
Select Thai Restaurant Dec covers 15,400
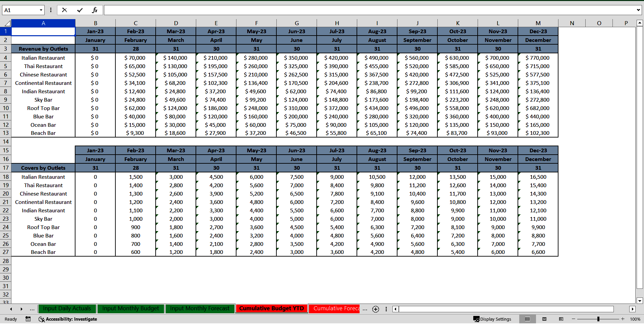tap(538, 185)
